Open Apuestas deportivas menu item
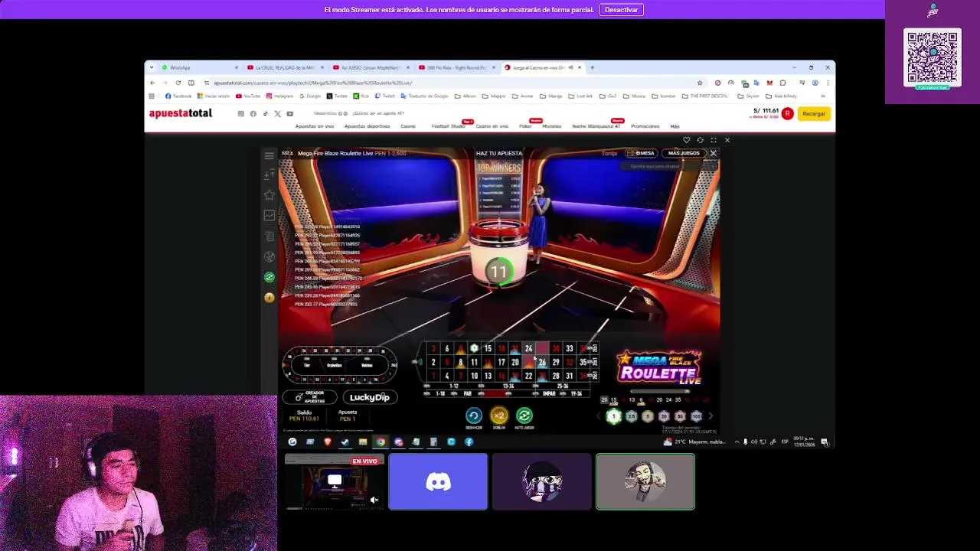The width and height of the screenshot is (980, 551). click(367, 126)
